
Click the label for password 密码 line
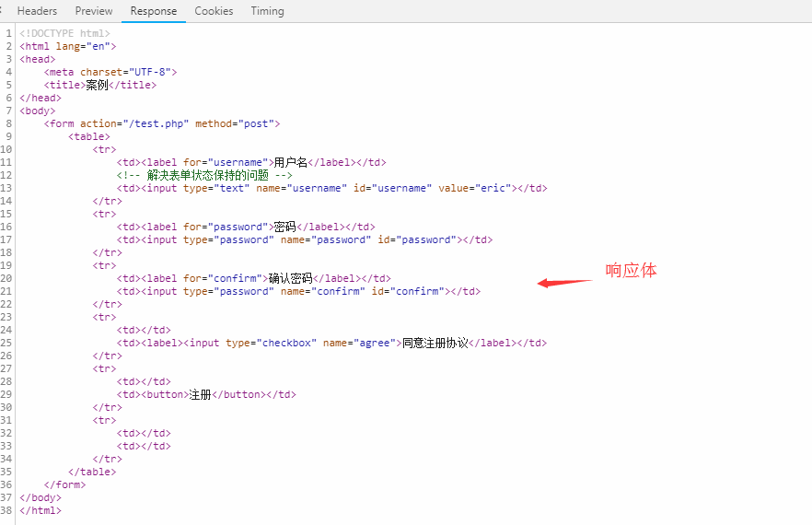pos(246,227)
